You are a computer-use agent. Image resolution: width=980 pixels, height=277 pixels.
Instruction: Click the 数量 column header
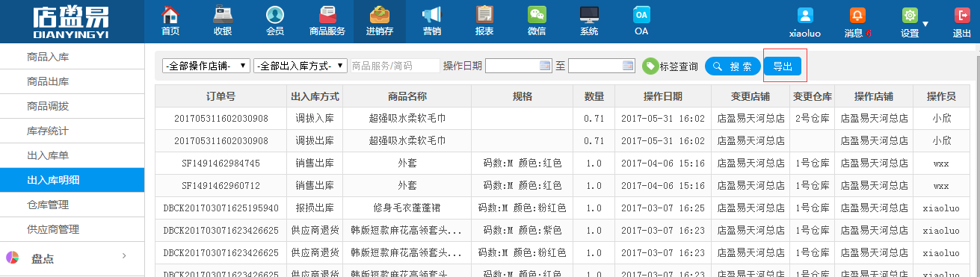[594, 96]
